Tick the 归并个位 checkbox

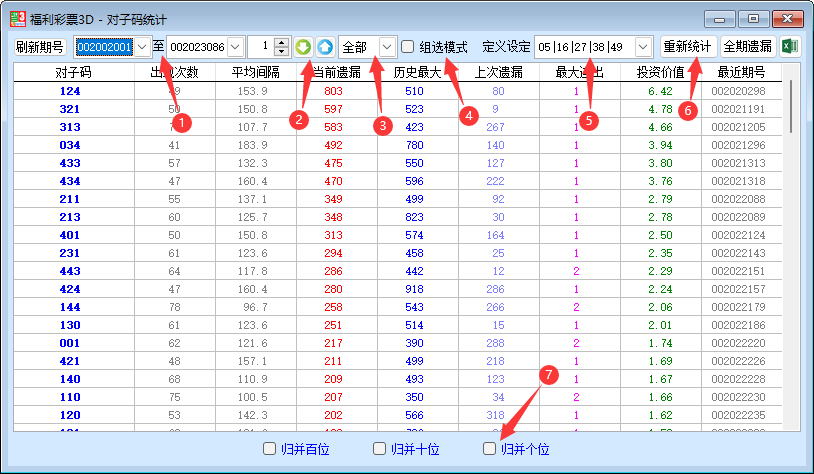click(x=489, y=449)
